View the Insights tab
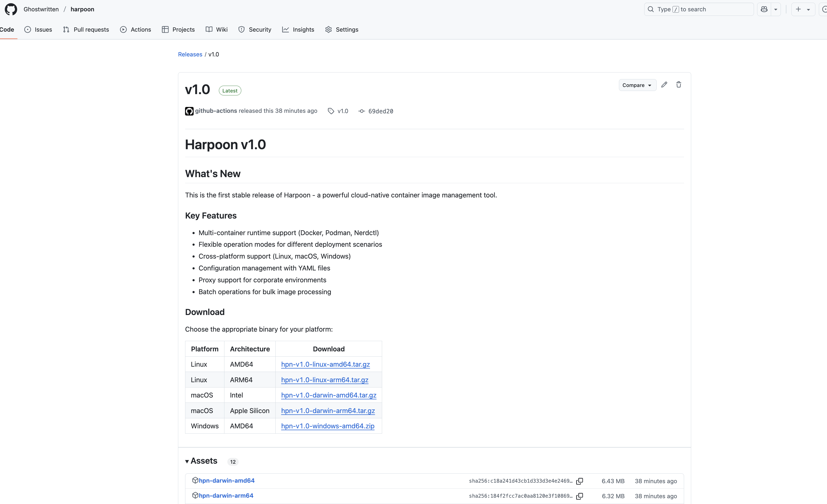 pyautogui.click(x=298, y=30)
